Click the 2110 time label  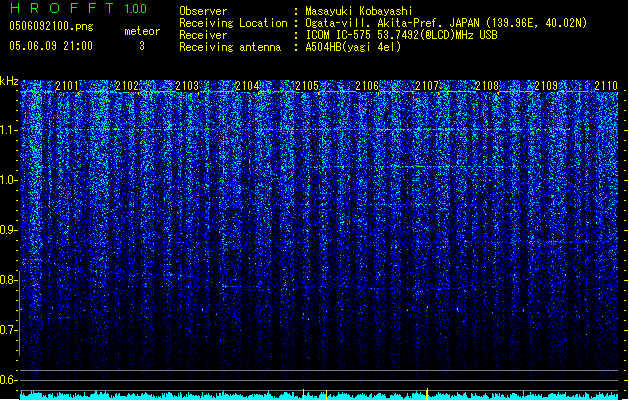pyautogui.click(x=606, y=86)
